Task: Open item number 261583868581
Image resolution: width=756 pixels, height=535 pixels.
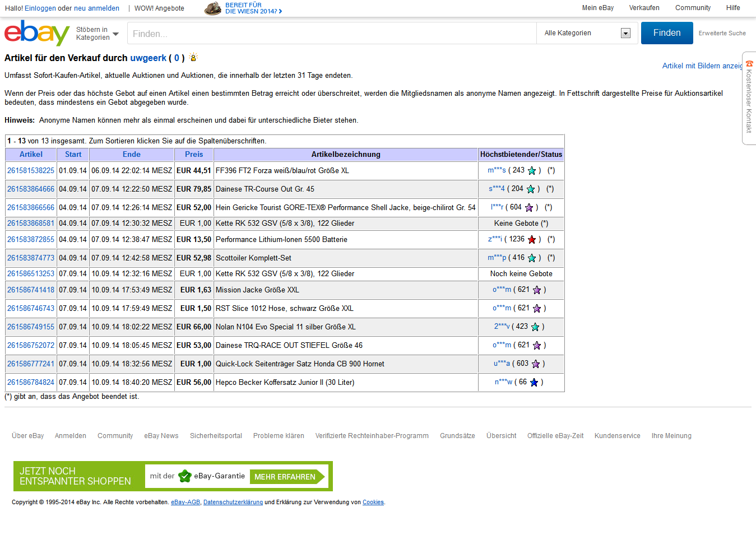Action: (x=31, y=224)
